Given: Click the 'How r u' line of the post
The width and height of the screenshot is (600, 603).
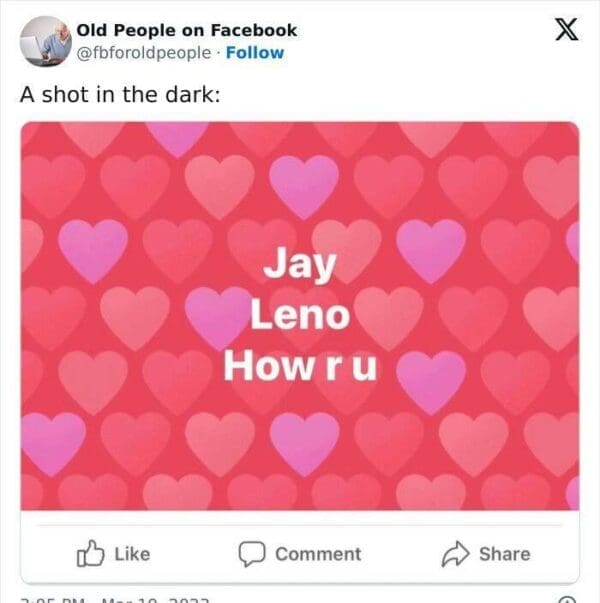Looking at the screenshot, I should coord(300,365).
